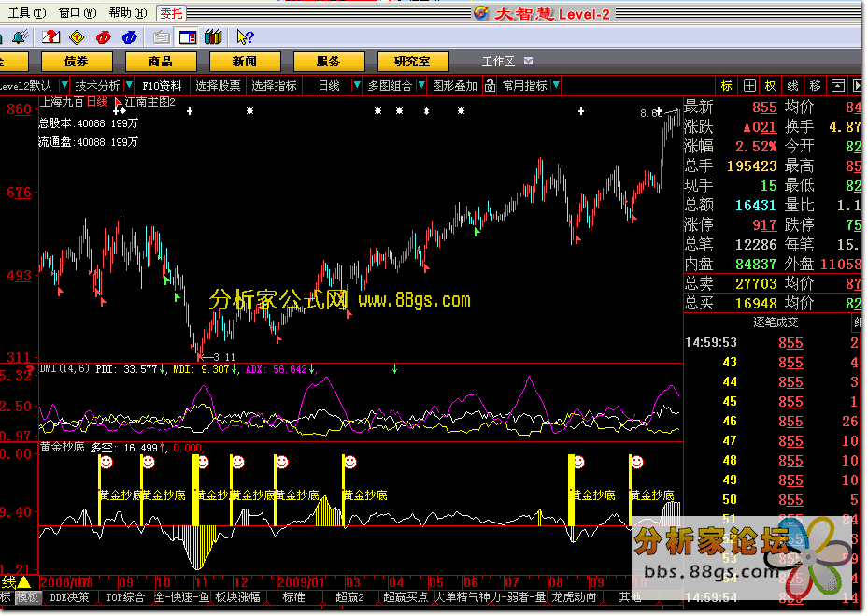Viewport: 868px width, 616px height.
Task: Switch to the 超赢买点 tab
Action: pos(406,597)
